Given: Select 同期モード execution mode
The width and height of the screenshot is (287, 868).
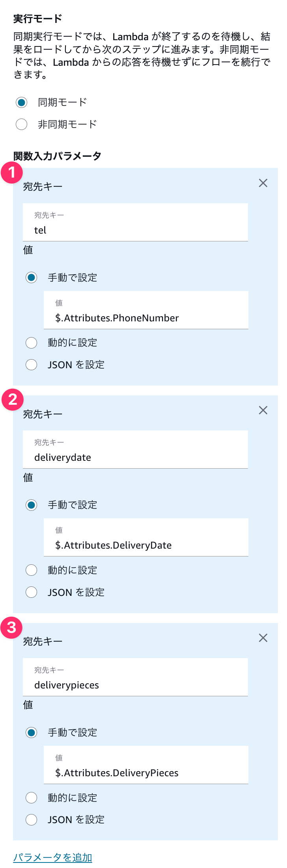Looking at the screenshot, I should coord(21,102).
